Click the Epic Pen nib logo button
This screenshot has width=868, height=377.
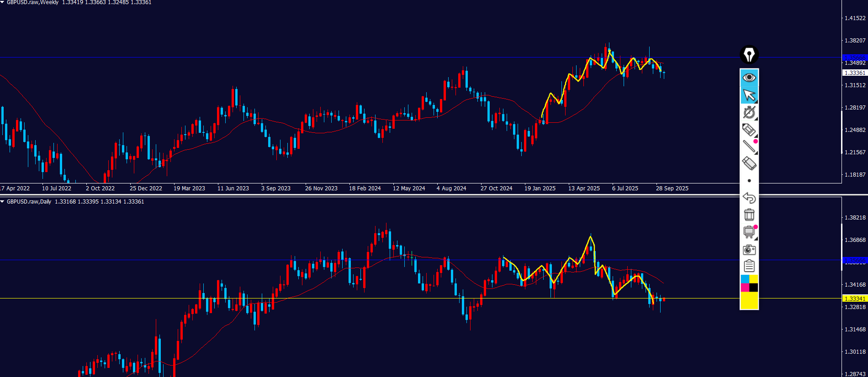point(749,55)
